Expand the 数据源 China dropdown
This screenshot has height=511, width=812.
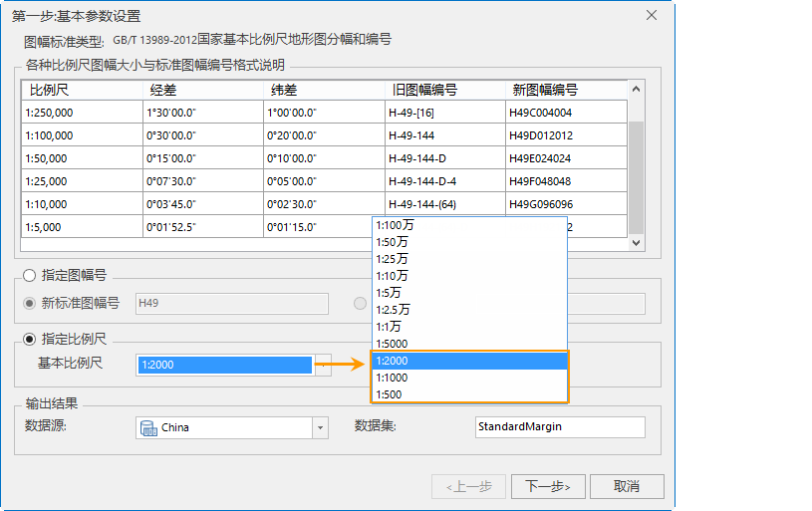click(x=320, y=427)
